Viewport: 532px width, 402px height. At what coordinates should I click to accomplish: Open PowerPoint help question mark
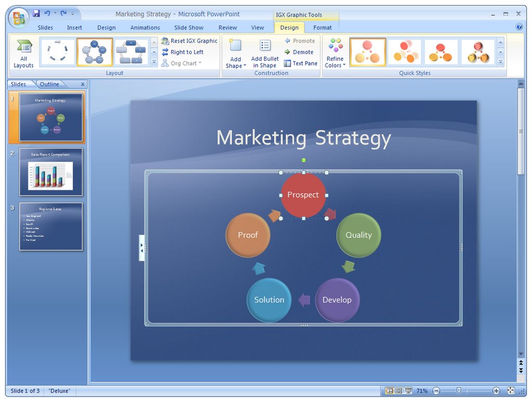pos(519,27)
